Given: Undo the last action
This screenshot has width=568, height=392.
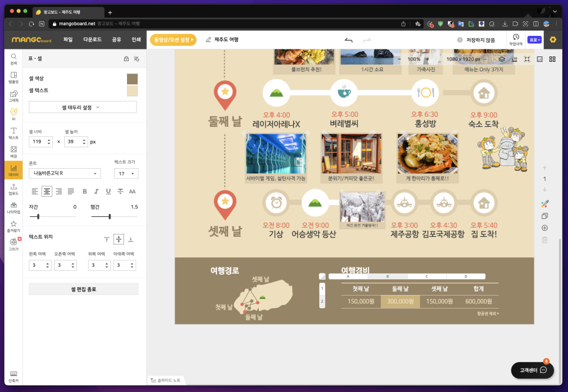Looking at the screenshot, I should [x=349, y=40].
